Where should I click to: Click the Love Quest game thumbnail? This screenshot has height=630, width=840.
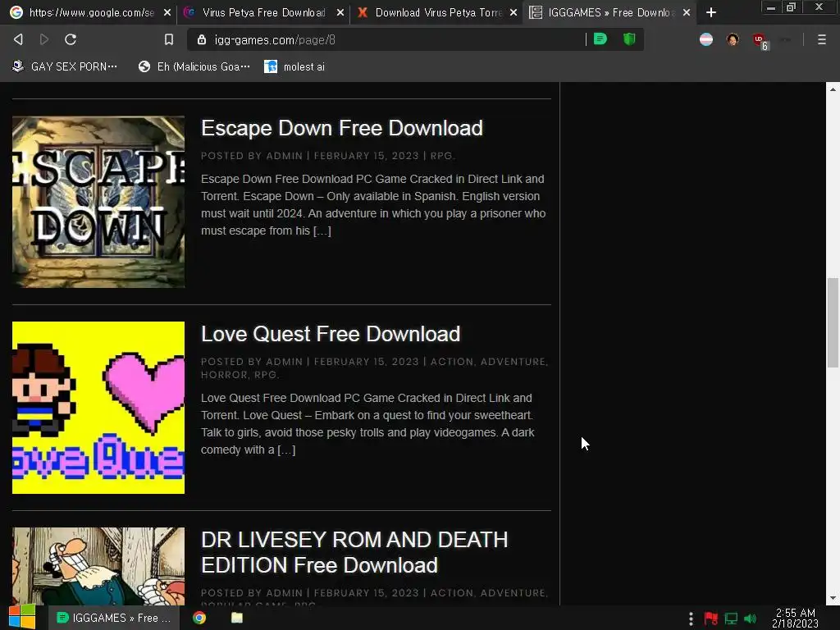[x=98, y=408]
